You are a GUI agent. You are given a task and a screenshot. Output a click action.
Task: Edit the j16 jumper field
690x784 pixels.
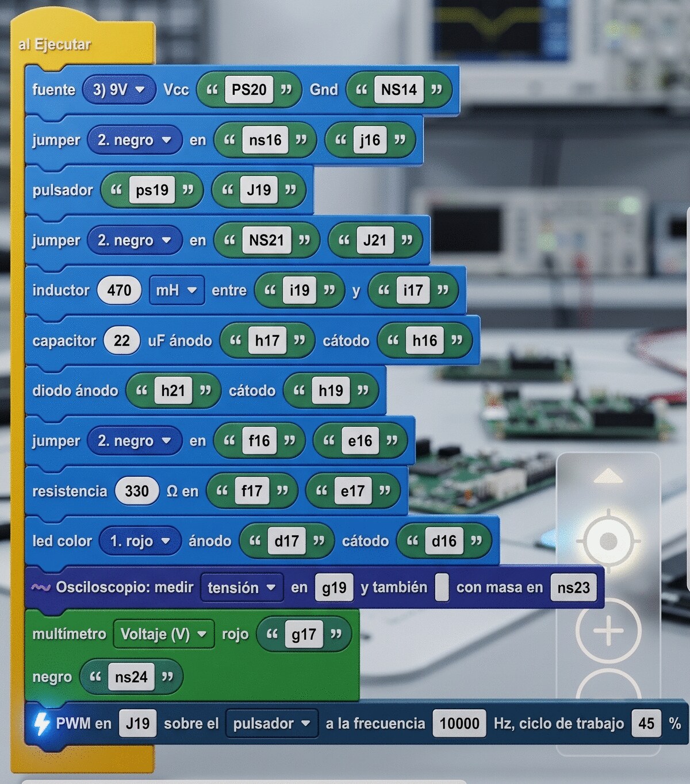370,140
